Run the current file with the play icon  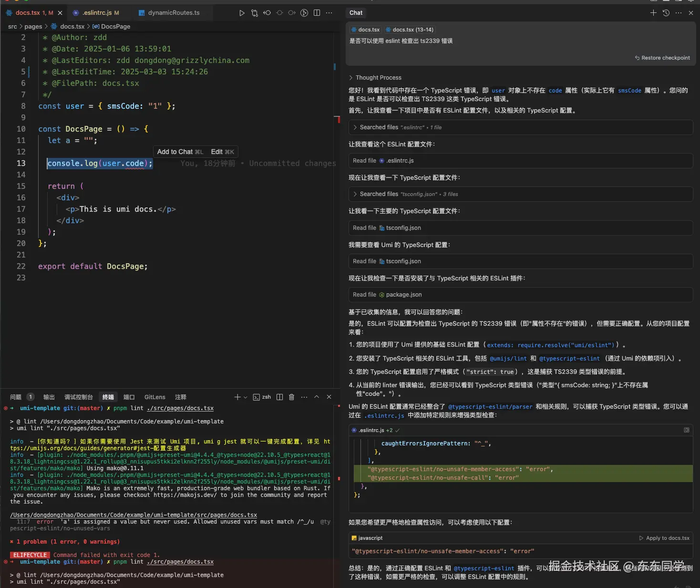coord(242,13)
